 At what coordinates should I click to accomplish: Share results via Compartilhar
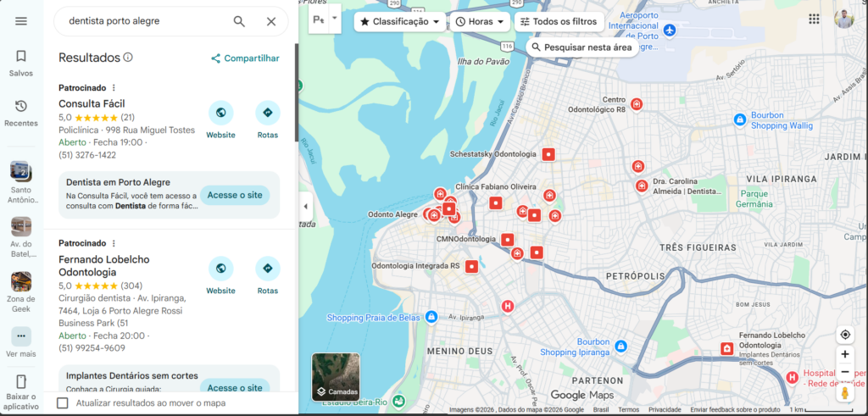(245, 58)
